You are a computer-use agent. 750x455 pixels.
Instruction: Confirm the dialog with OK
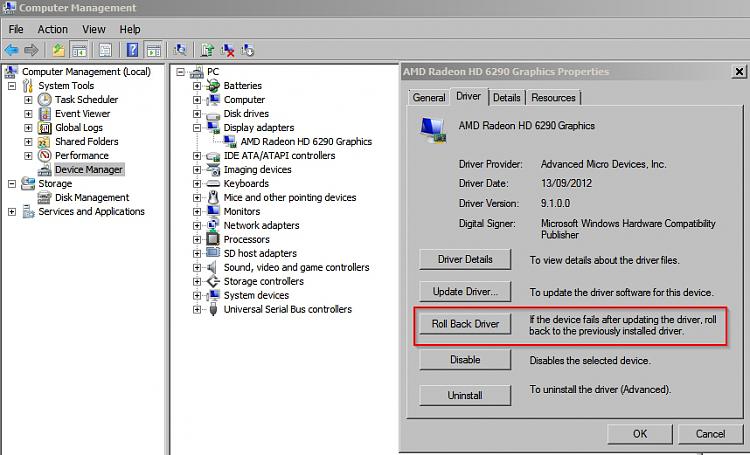(x=640, y=434)
